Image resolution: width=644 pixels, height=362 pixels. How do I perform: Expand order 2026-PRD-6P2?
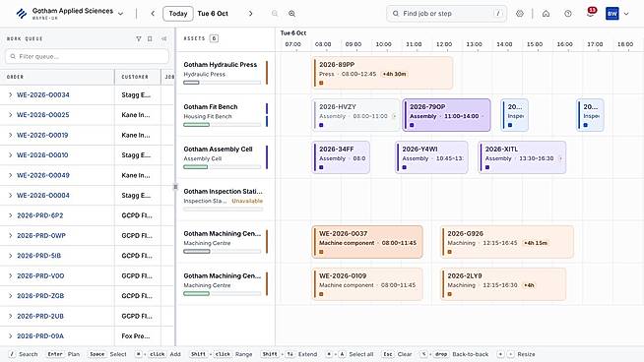(x=10, y=215)
